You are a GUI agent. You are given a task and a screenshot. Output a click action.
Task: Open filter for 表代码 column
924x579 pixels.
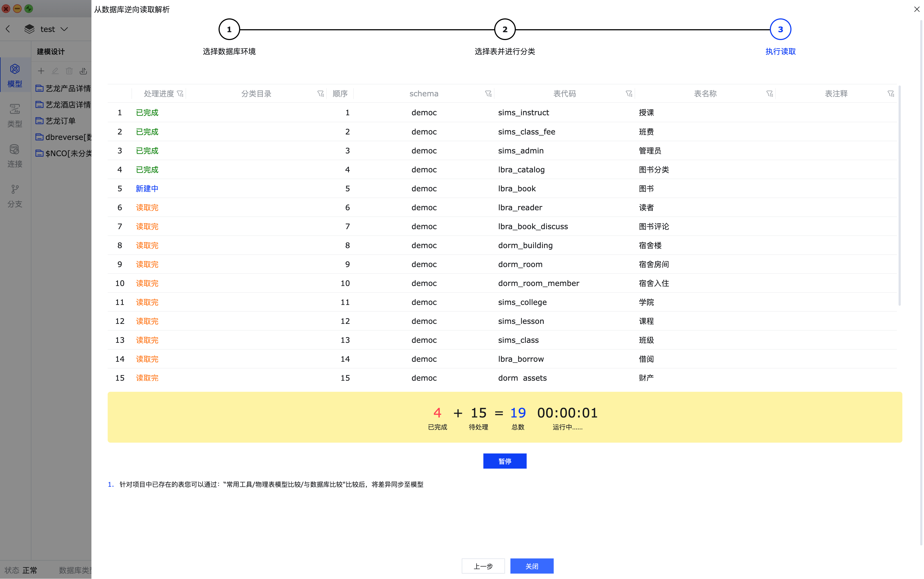629,94
